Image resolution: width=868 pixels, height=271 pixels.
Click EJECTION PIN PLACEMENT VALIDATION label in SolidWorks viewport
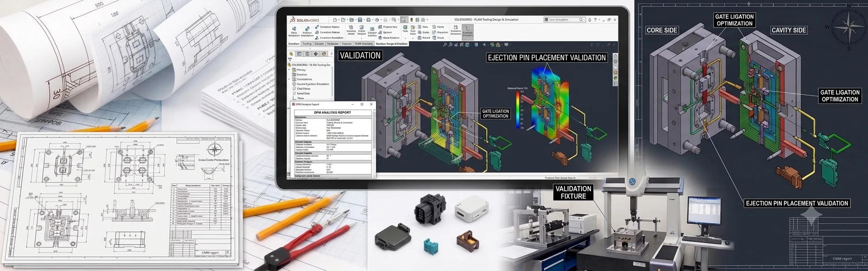tap(546, 57)
